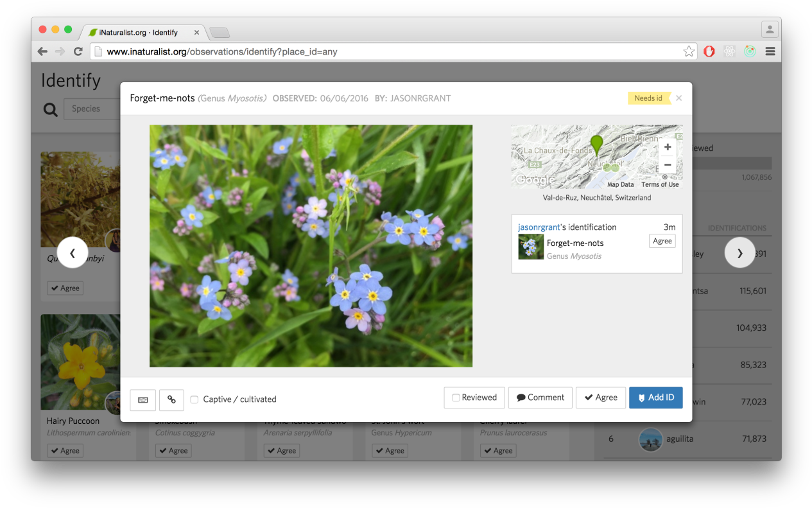812x508 pixels.
Task: Open the Comment button
Action: point(540,398)
